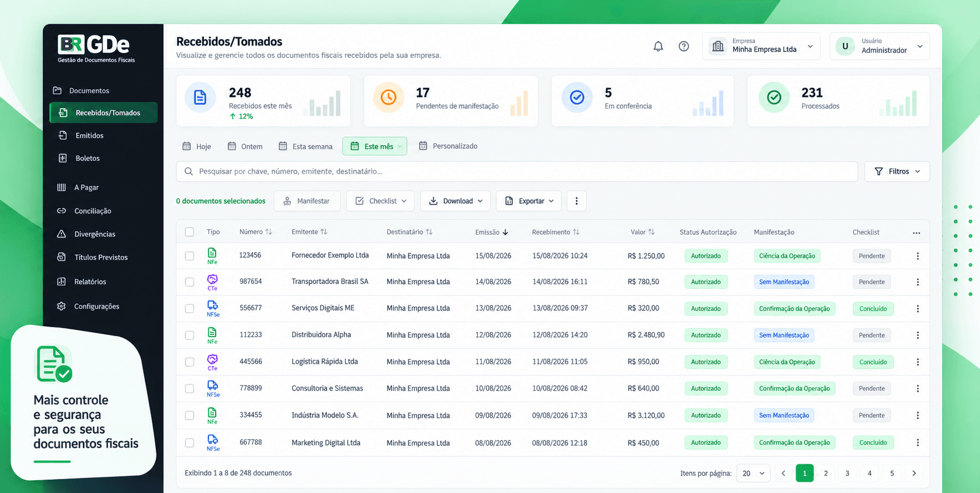Expand the Empresa selector Minha Empresa Ltda
This screenshot has height=493, width=980.
click(762, 46)
